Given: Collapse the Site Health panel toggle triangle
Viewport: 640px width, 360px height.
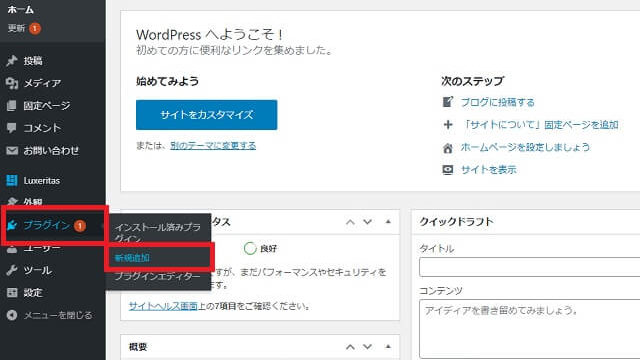Looking at the screenshot, I should click(x=388, y=222).
